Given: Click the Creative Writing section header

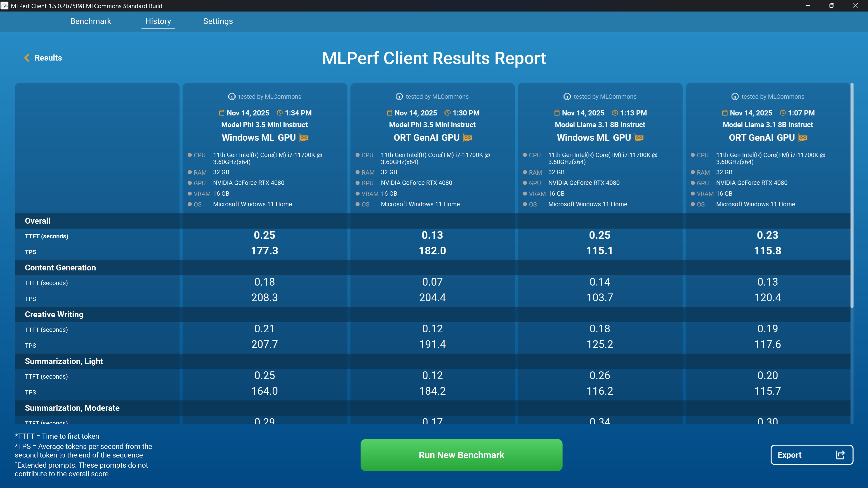Looking at the screenshot, I should click(x=433, y=314).
